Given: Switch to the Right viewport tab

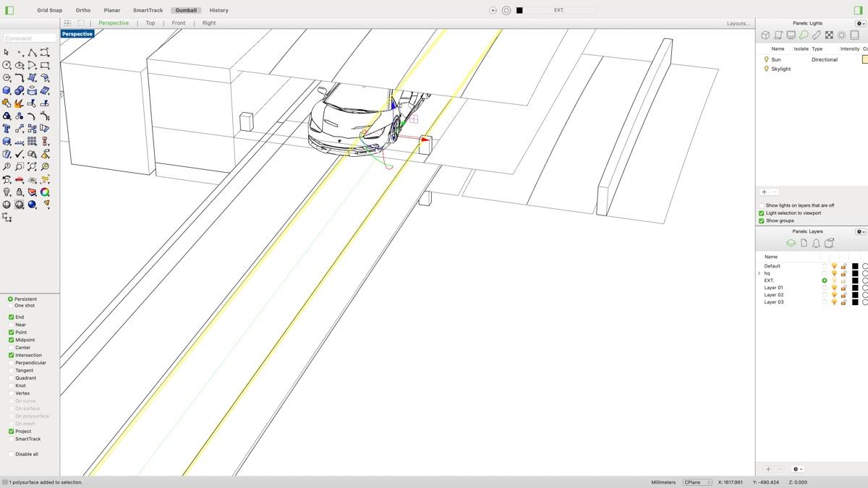Looking at the screenshot, I should coord(209,23).
